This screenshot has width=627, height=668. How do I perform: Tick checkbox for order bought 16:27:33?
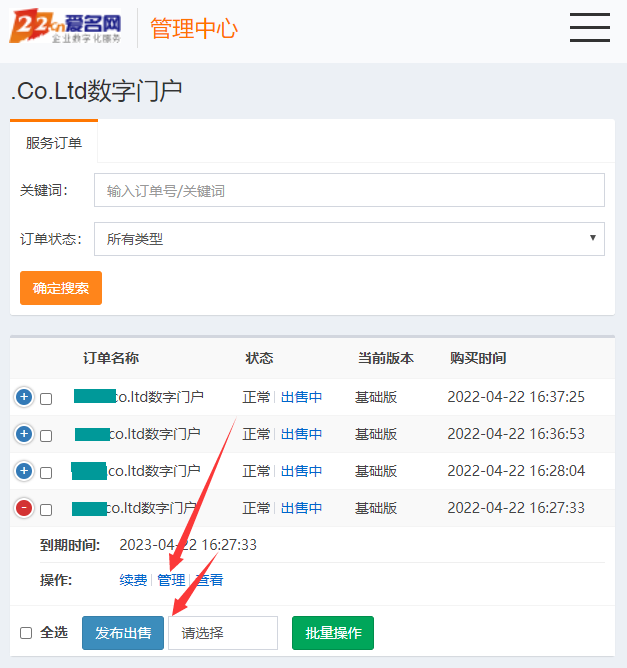pos(46,510)
